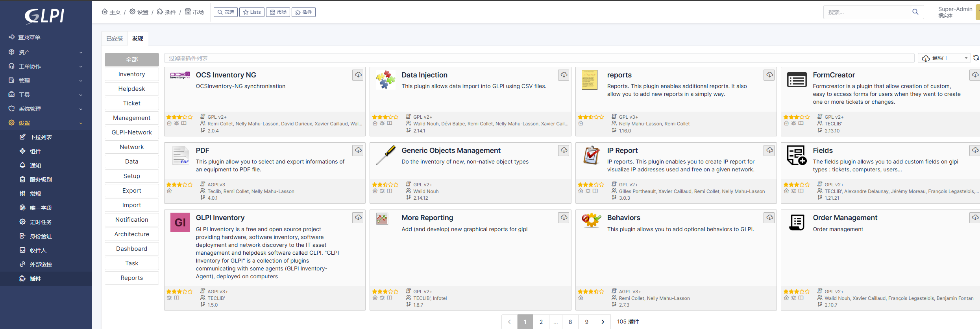Filter plugins by Dashboard category
980x329 pixels.
[x=132, y=249]
